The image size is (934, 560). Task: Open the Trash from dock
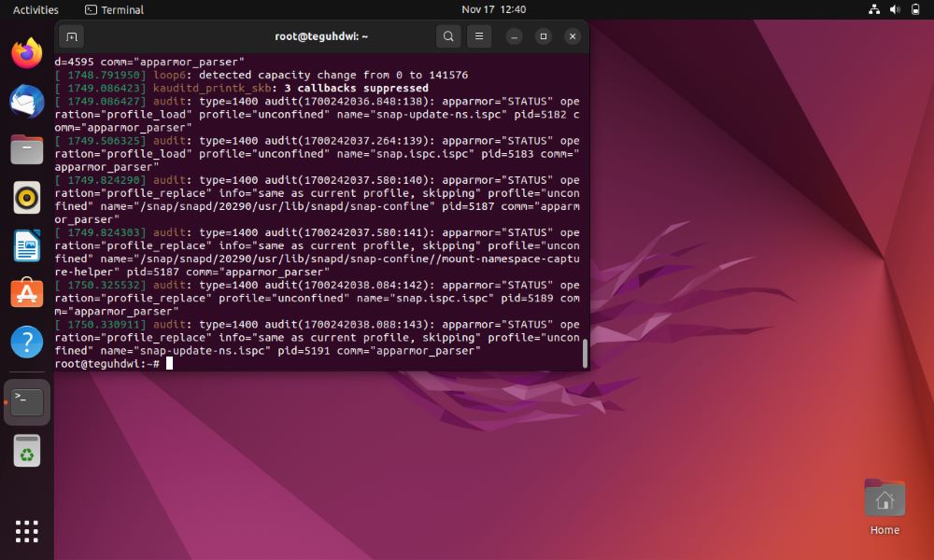click(27, 451)
